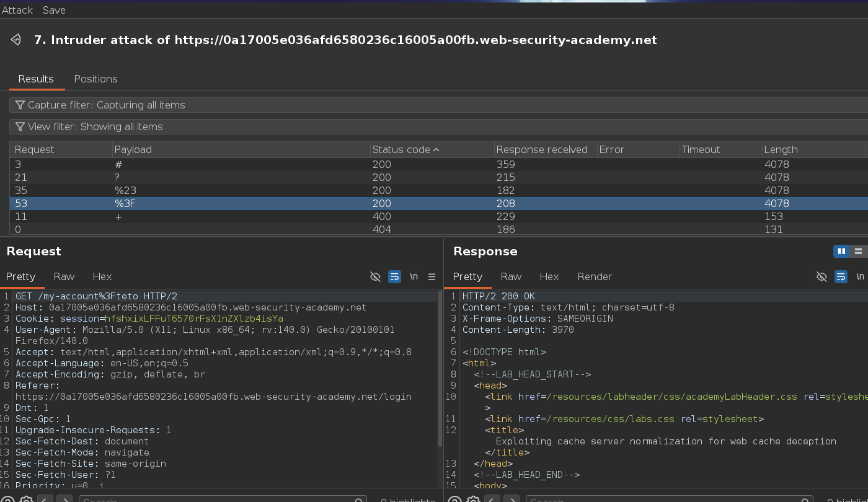Image resolution: width=868 pixels, height=502 pixels.
Task: Select result row 11 with payload +
Action: coord(438,216)
